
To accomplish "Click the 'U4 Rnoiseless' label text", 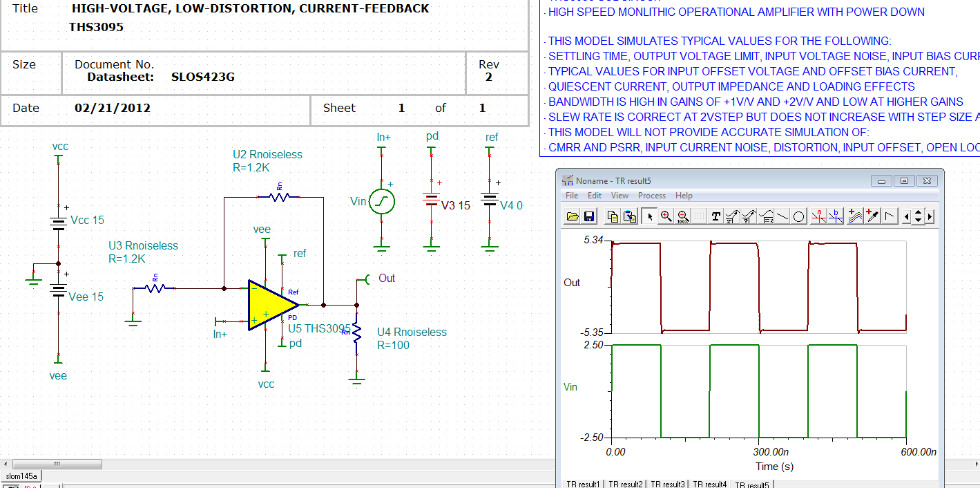I will pyautogui.click(x=412, y=332).
